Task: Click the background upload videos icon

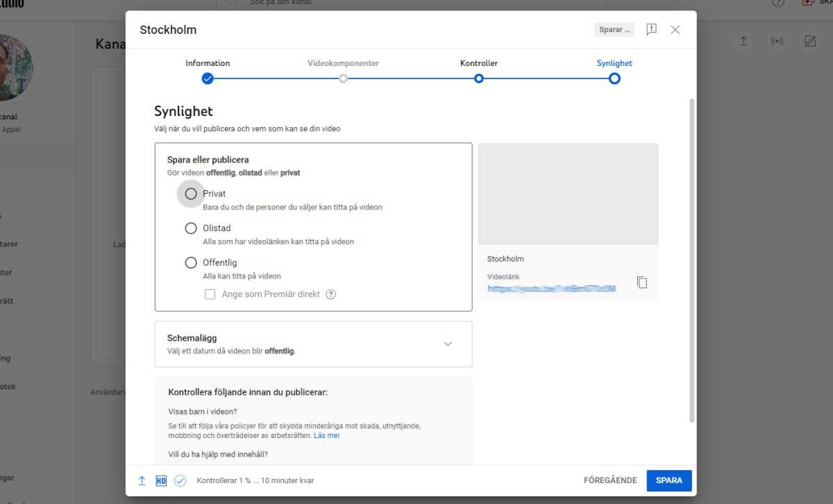Action: tap(743, 41)
